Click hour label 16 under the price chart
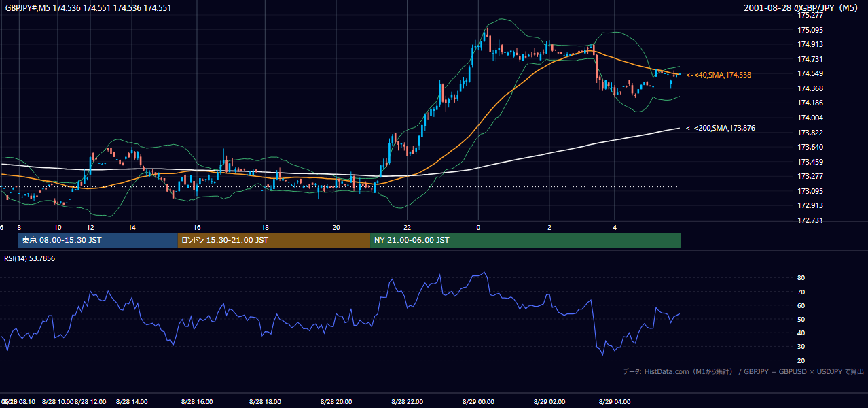This screenshot has width=868, height=408. pyautogui.click(x=197, y=227)
